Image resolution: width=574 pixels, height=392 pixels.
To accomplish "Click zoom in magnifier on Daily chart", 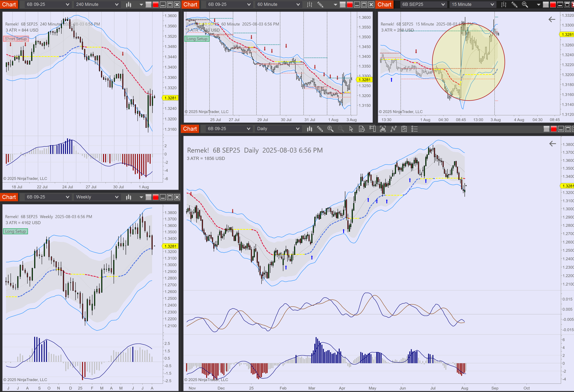I will [330, 129].
